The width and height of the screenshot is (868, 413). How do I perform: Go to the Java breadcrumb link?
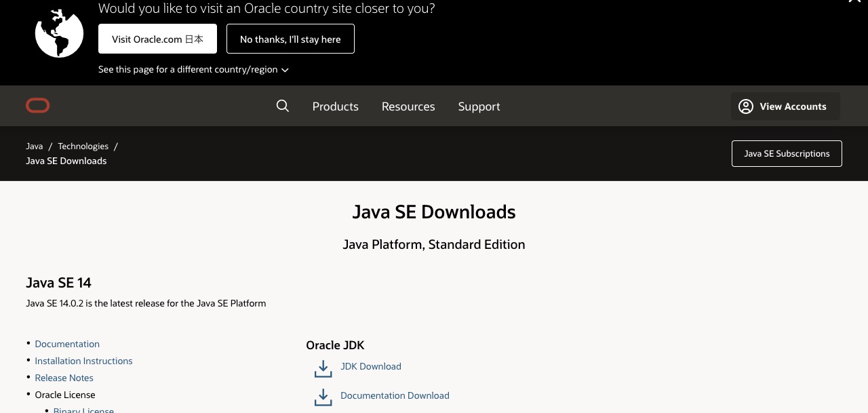tap(35, 146)
